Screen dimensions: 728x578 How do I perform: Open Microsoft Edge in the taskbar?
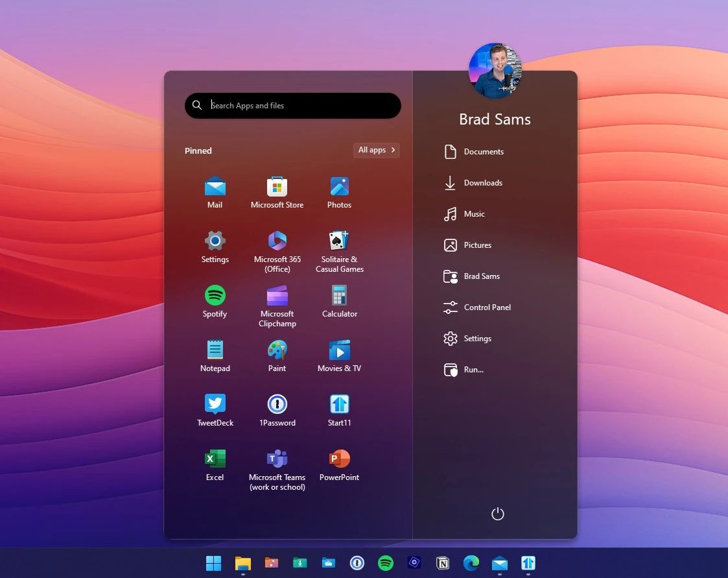(x=471, y=563)
